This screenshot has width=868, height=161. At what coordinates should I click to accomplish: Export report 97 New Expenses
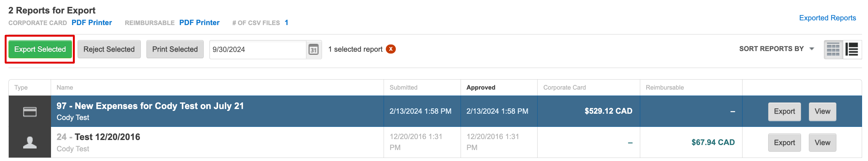[x=784, y=112]
